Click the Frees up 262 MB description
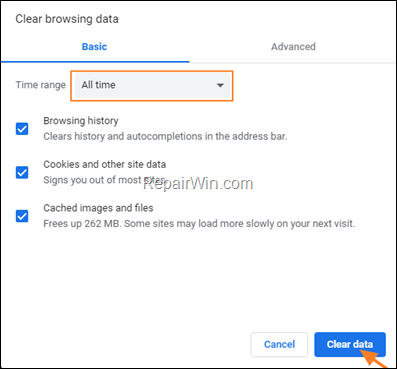The height and width of the screenshot is (369, 397). (x=199, y=224)
